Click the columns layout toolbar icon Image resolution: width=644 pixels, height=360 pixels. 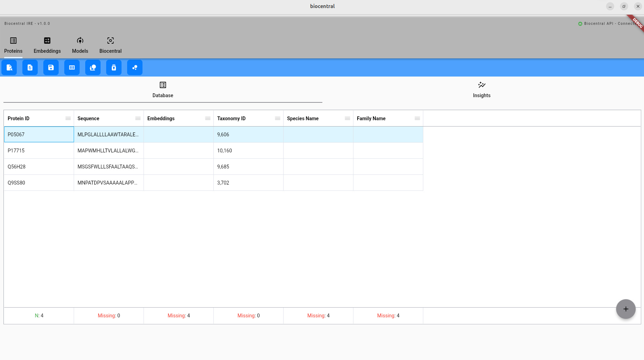pyautogui.click(x=72, y=67)
